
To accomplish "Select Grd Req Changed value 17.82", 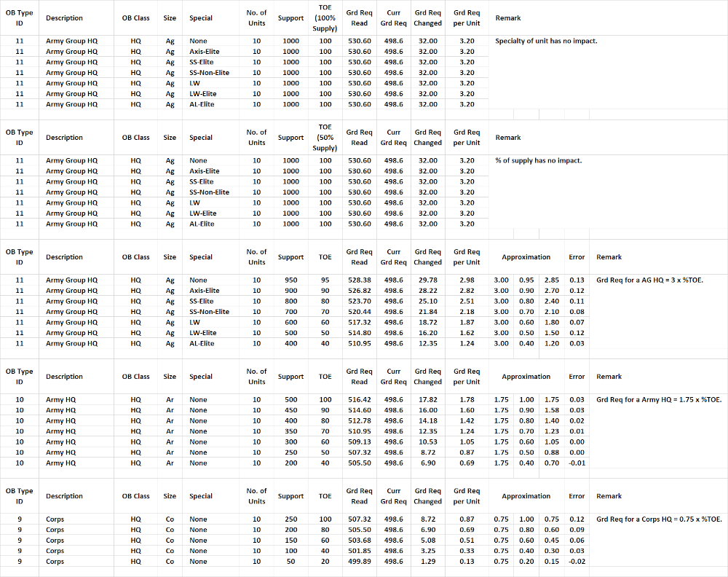I will [x=427, y=399].
